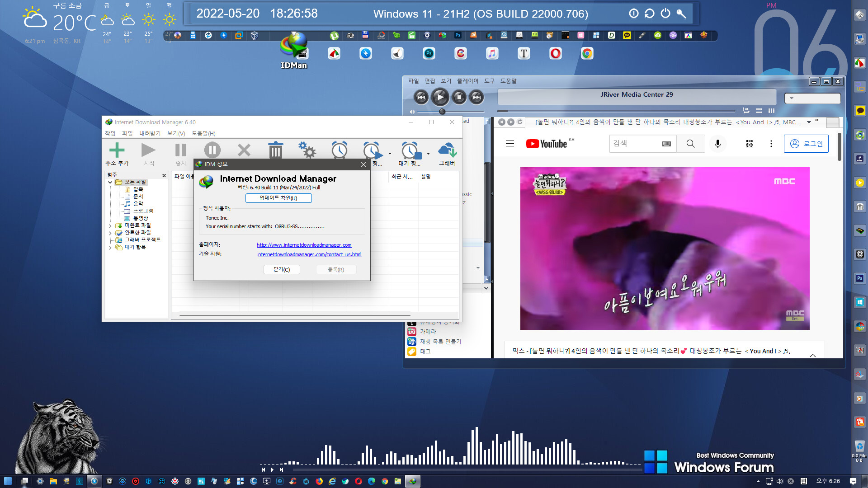868x488 pixels.
Task: Click YouTube 로그인 sign-in button
Action: pyautogui.click(x=806, y=144)
